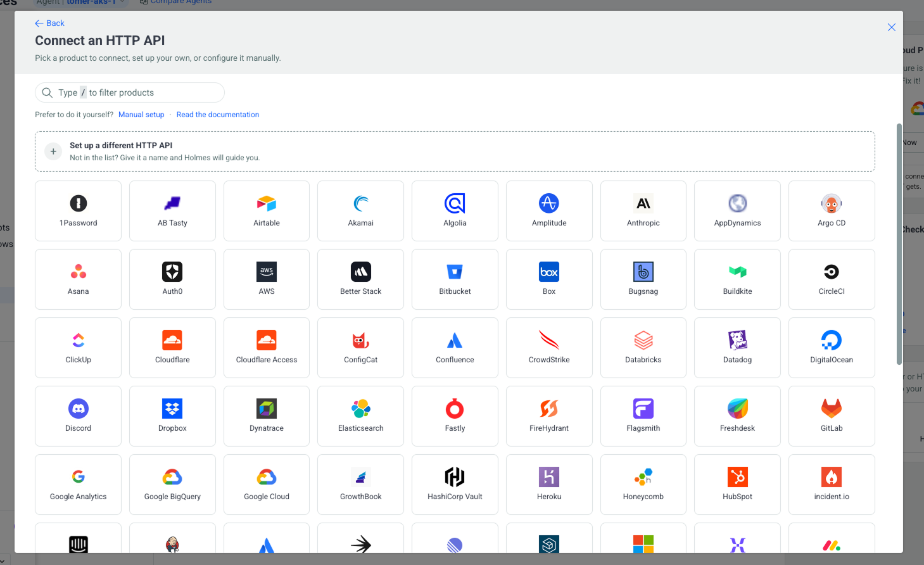Image resolution: width=924 pixels, height=565 pixels.
Task: Select the incident.io product
Action: pos(832,485)
